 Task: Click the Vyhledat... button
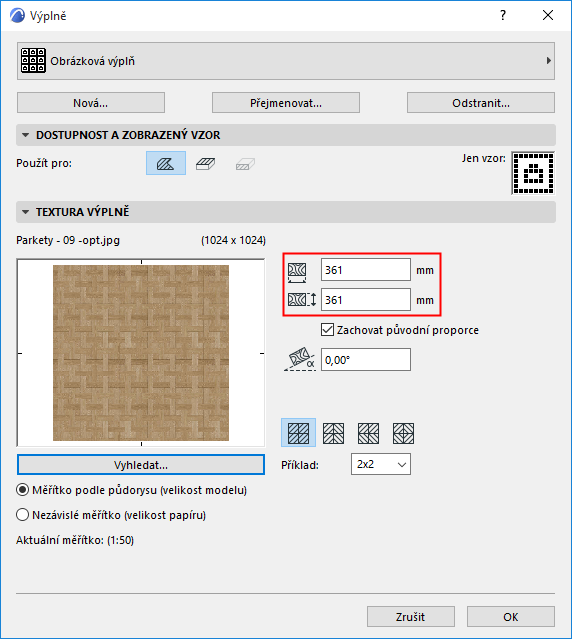(x=141, y=465)
